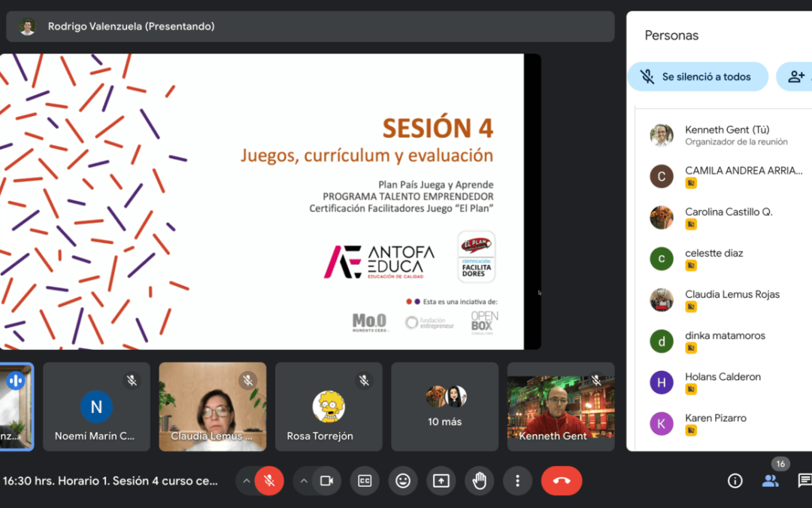Open the emoji reactions picker
The image size is (812, 508).
point(403,481)
